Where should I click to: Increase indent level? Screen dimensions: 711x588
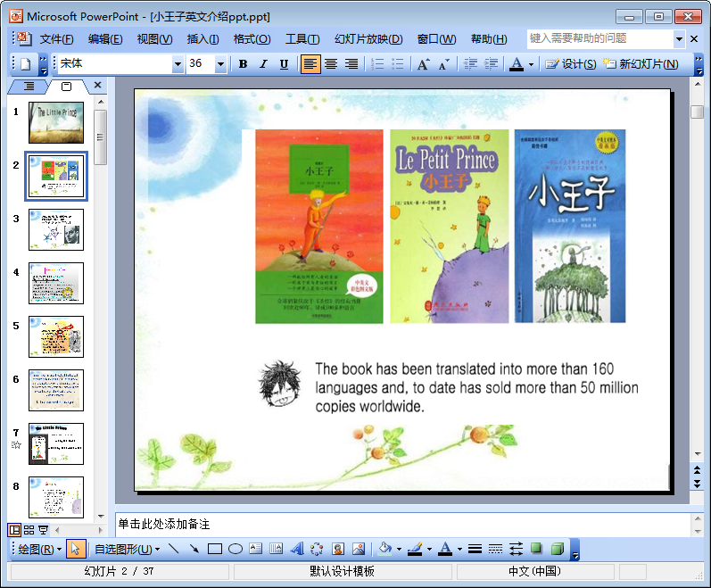click(x=491, y=64)
